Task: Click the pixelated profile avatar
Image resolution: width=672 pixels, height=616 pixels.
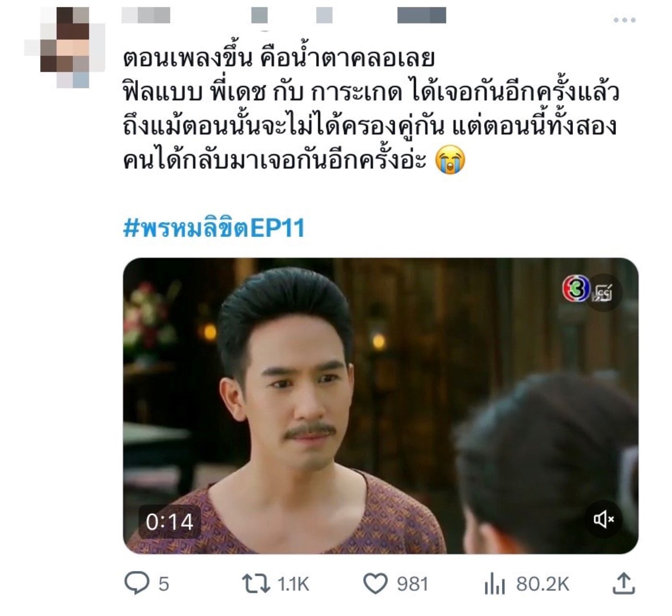Action: pyautogui.click(x=65, y=47)
